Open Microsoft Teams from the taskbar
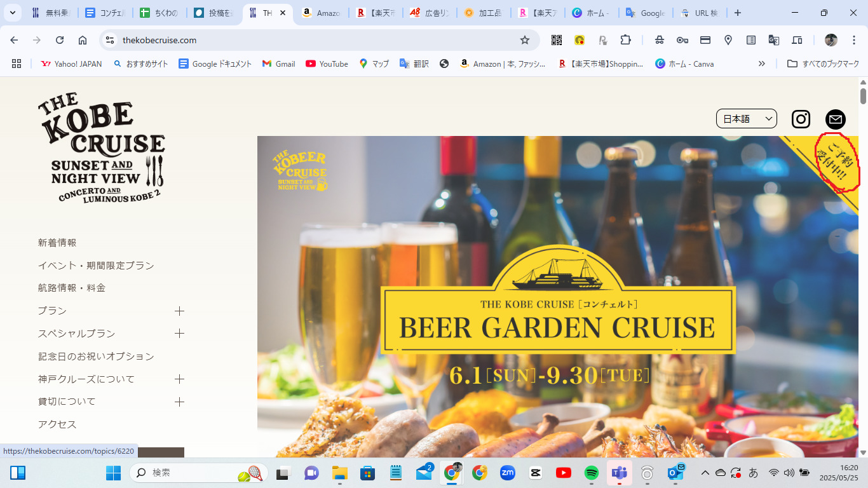 point(620,473)
